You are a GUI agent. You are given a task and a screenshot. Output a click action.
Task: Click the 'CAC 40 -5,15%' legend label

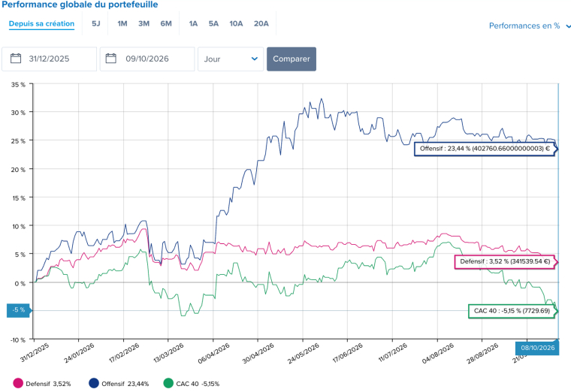coord(198,384)
